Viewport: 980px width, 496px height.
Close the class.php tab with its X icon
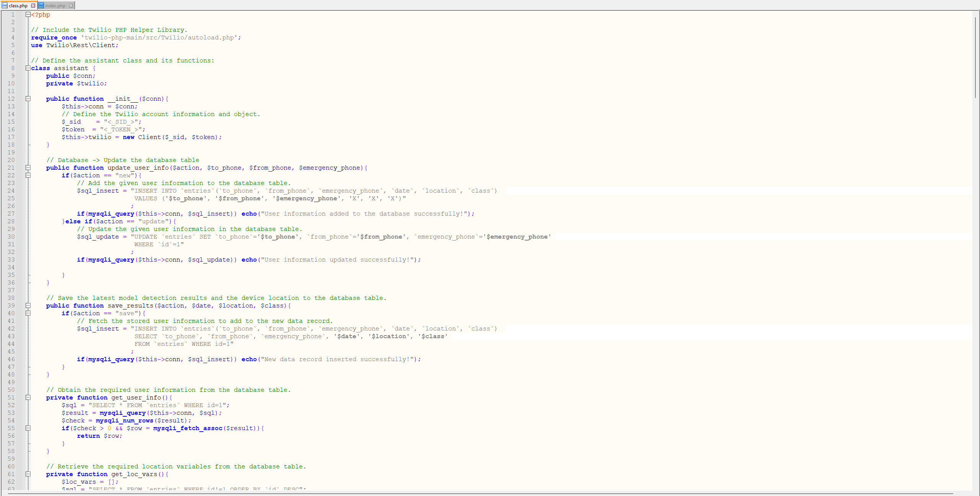pos(34,5)
